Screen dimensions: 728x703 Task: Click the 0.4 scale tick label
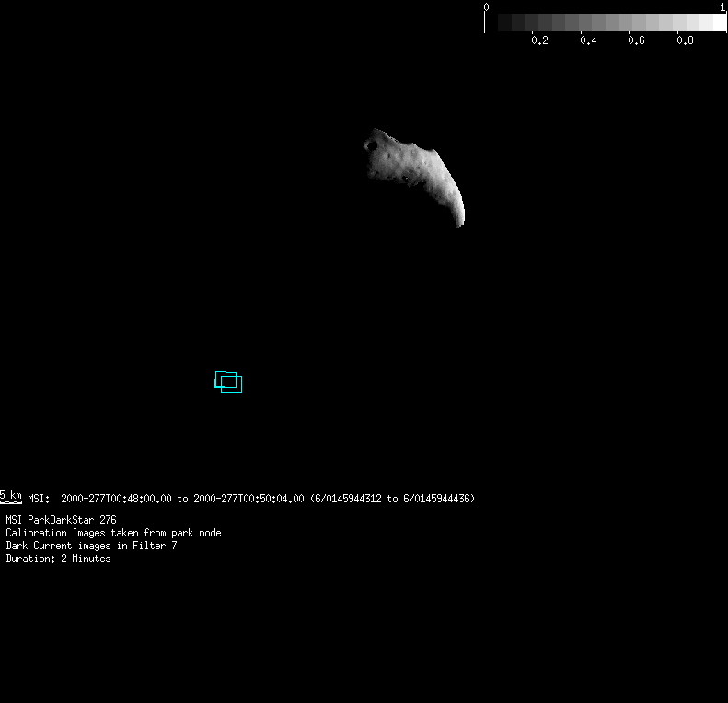[588, 40]
